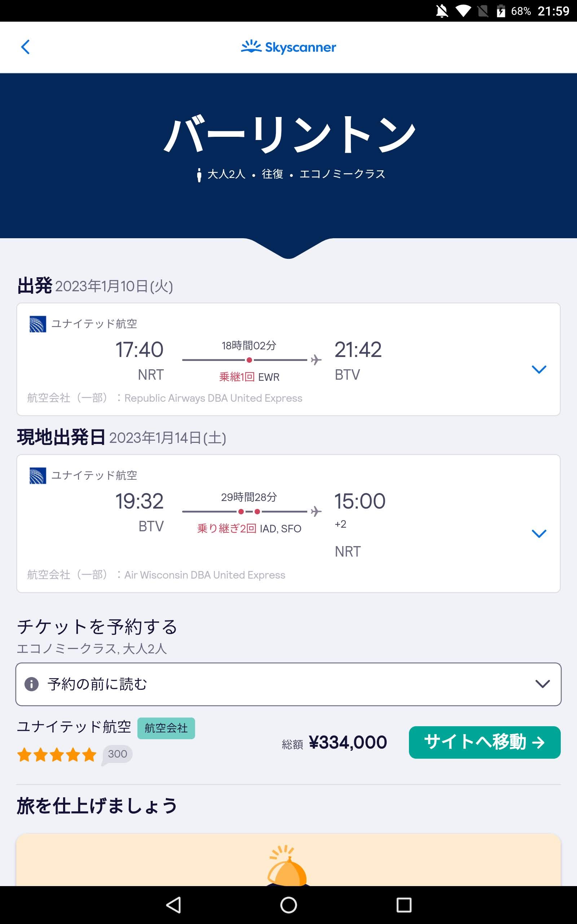Viewport: 577px width, 924px height.
Task: Tap the orange bell illustration
Action: pos(287,866)
